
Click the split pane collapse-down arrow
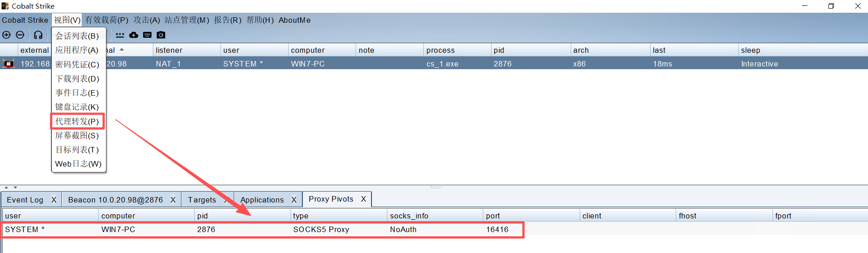coord(15,187)
